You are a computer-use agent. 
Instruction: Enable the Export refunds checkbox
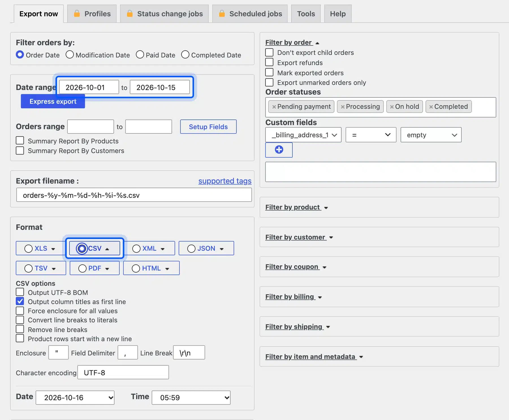pos(269,62)
